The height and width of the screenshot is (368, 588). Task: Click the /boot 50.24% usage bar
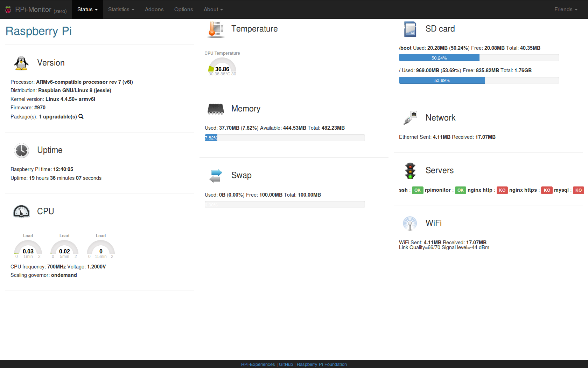click(479, 57)
